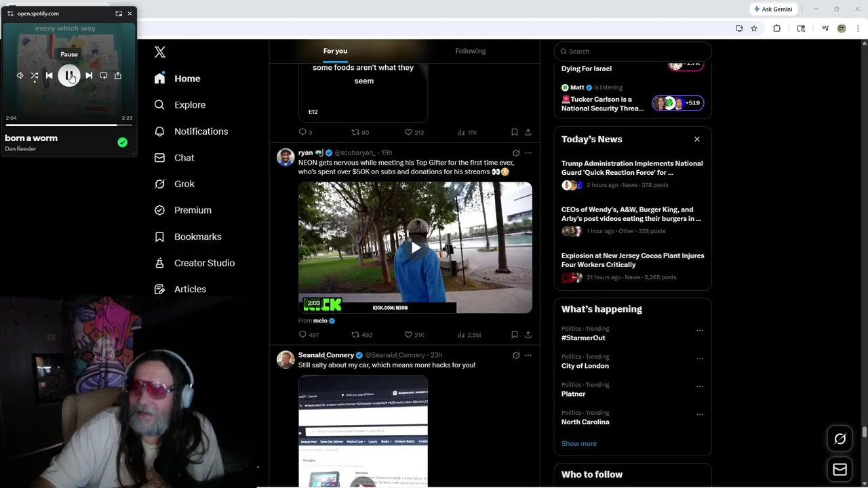Open Tucker Carlson live space listing

[x=633, y=99]
